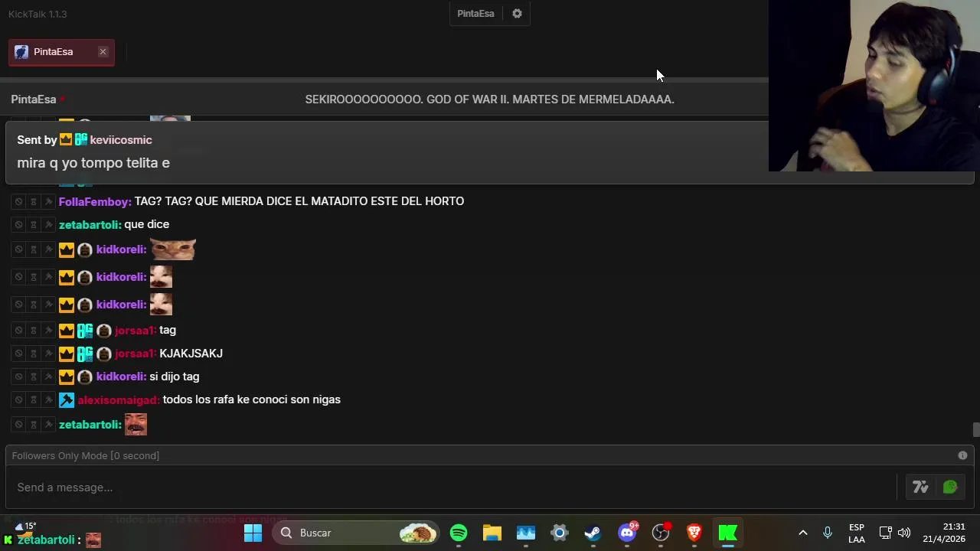Open the ESP LAA keyboard layout switcher

pyautogui.click(x=857, y=533)
